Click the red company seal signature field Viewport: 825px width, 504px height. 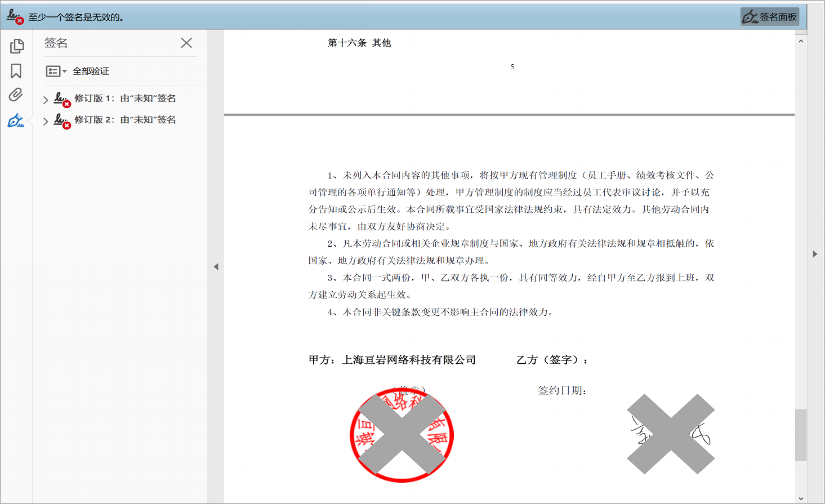coord(402,434)
